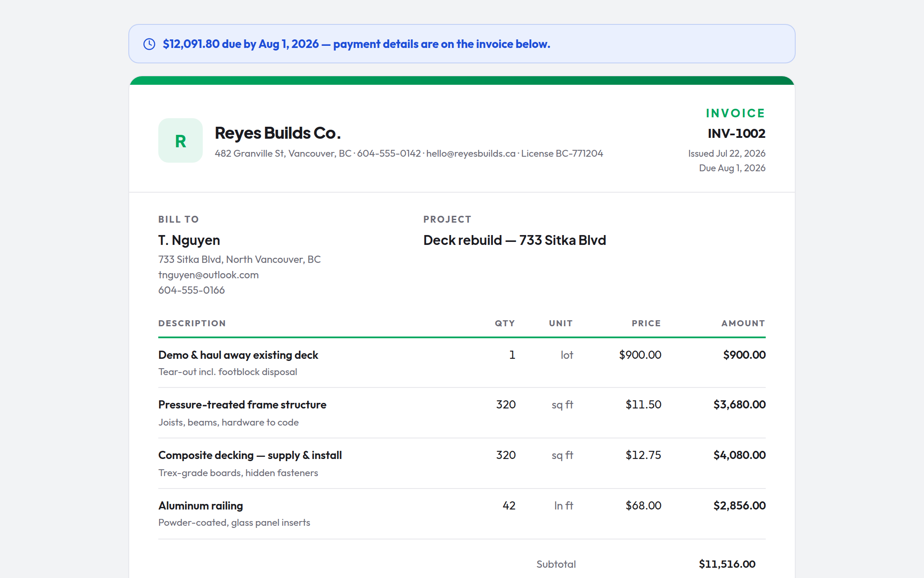Click the $12.75 price cell
The width and height of the screenshot is (924, 578).
643,455
